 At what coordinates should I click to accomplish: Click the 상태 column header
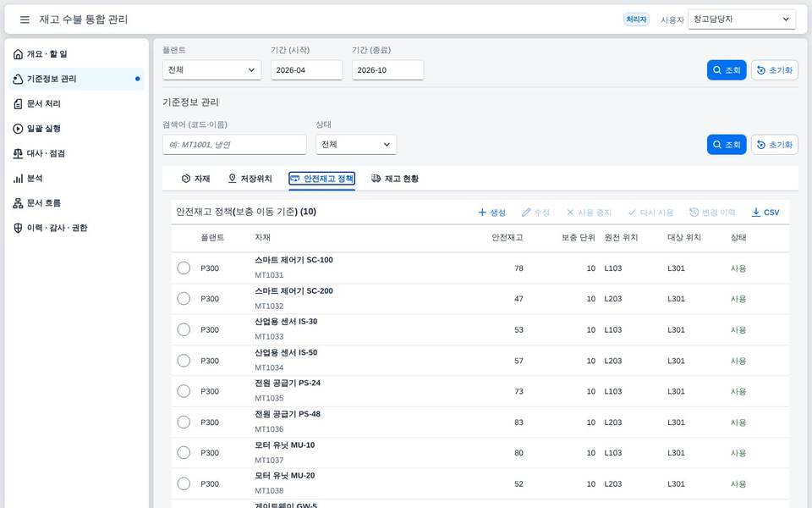[738, 238]
